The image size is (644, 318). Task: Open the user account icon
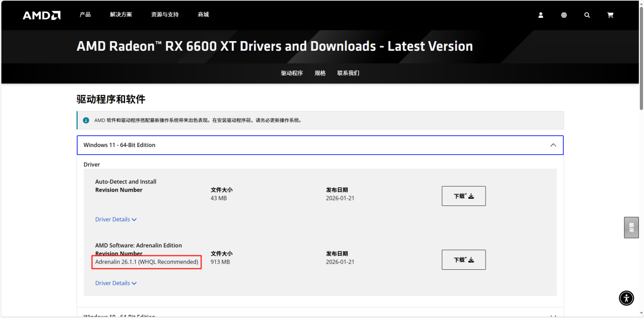(541, 15)
